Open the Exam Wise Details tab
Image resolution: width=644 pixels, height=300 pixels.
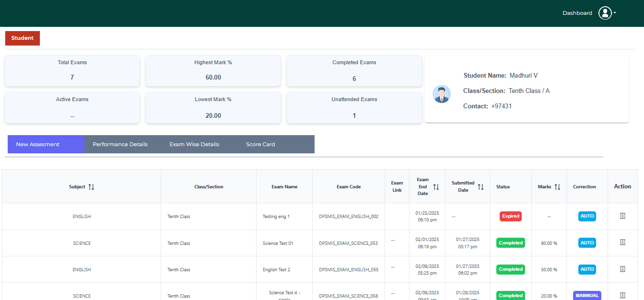click(x=194, y=144)
